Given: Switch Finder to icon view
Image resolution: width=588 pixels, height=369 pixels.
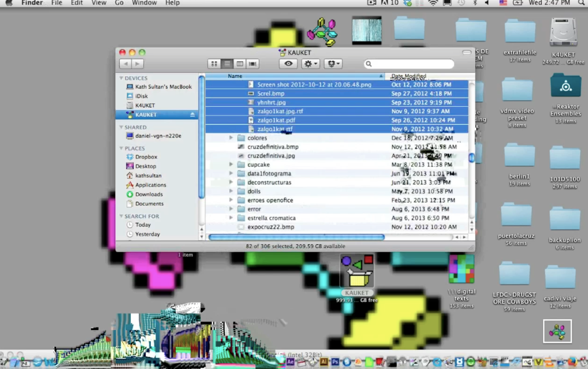Looking at the screenshot, I should (x=215, y=64).
